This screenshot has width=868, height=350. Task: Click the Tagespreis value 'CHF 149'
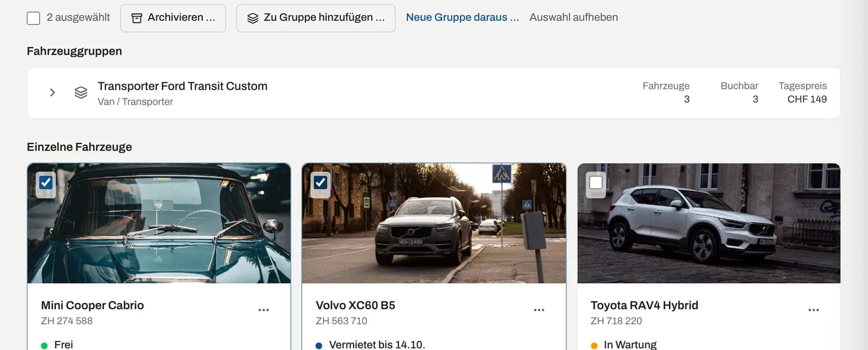click(x=807, y=99)
